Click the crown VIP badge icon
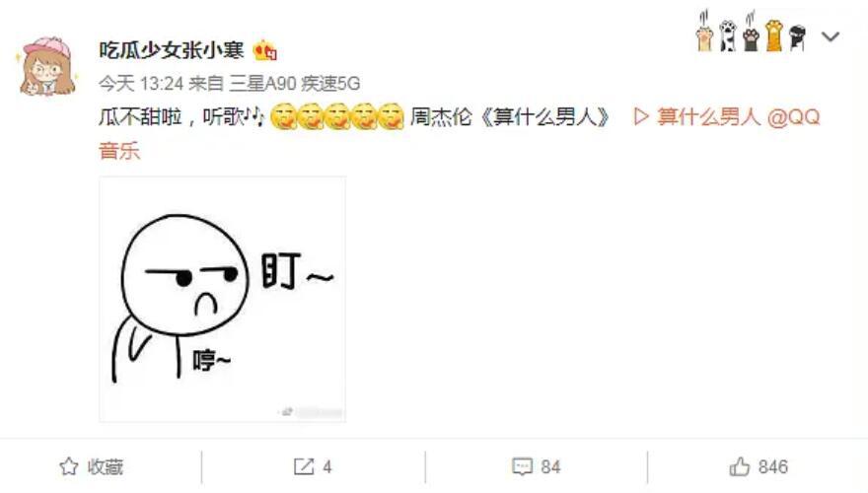The width and height of the screenshot is (868, 493). (264, 51)
